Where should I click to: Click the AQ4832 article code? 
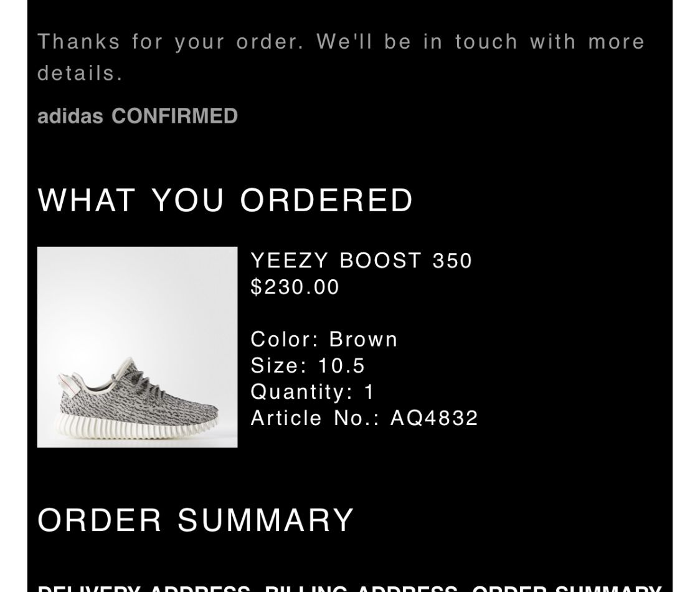coord(434,418)
